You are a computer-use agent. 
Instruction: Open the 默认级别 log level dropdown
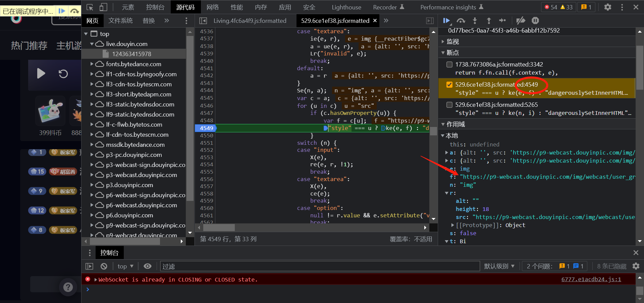499,266
